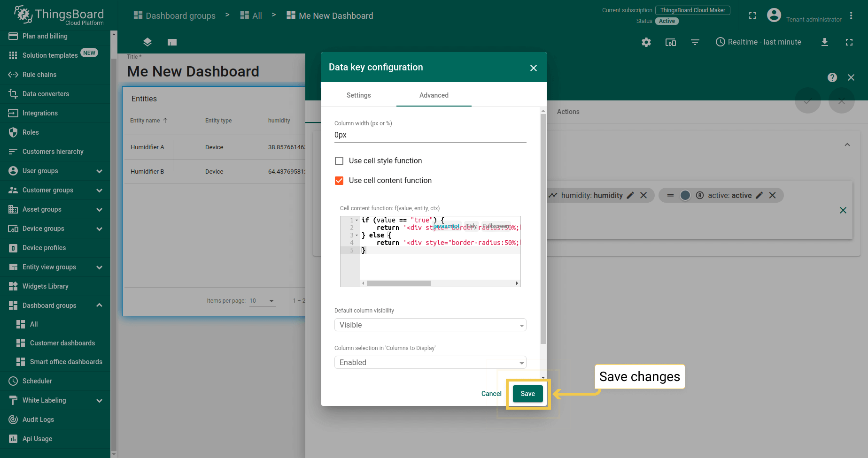This screenshot has width=868, height=458.
Task: Click the manage layouts toolbar icon
Action: pyautogui.click(x=172, y=42)
